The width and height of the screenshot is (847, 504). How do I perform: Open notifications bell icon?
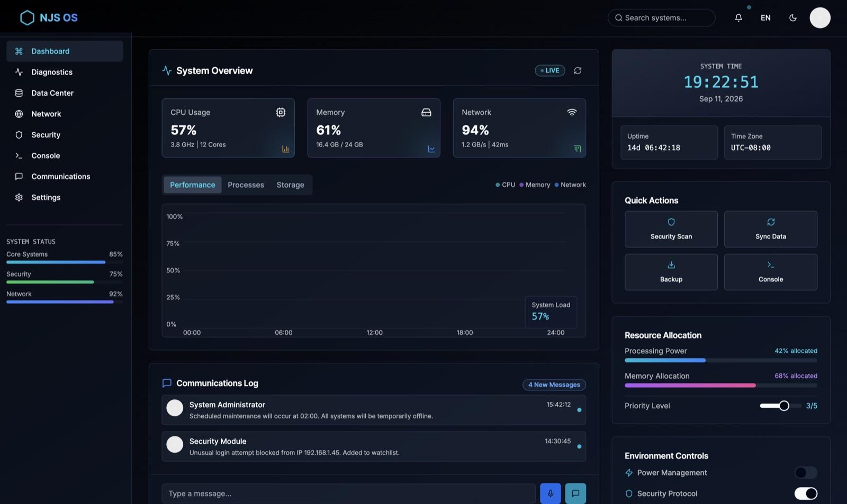click(738, 18)
